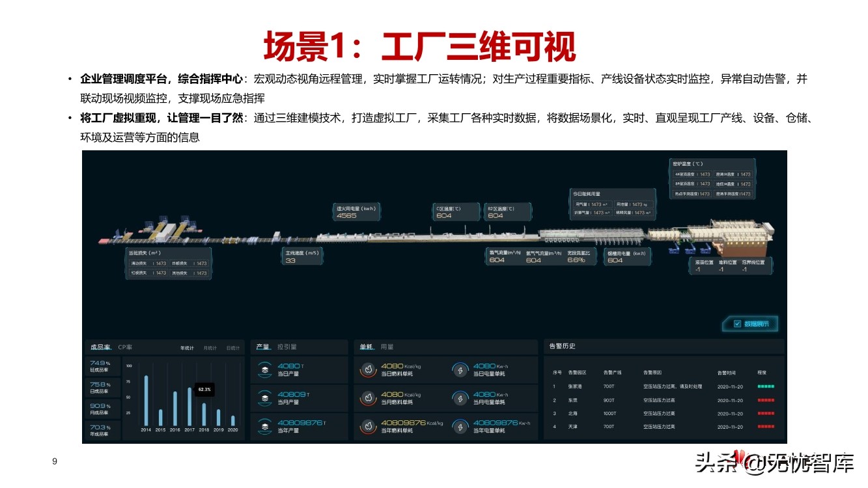Switch to the 产量 tab

click(x=263, y=347)
